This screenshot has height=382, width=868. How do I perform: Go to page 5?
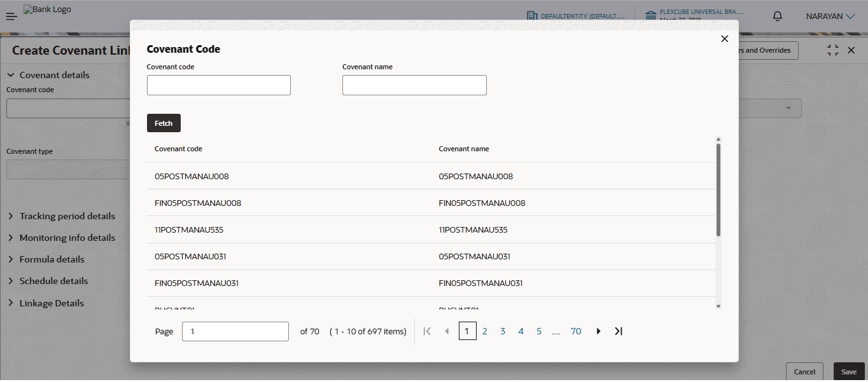(539, 331)
